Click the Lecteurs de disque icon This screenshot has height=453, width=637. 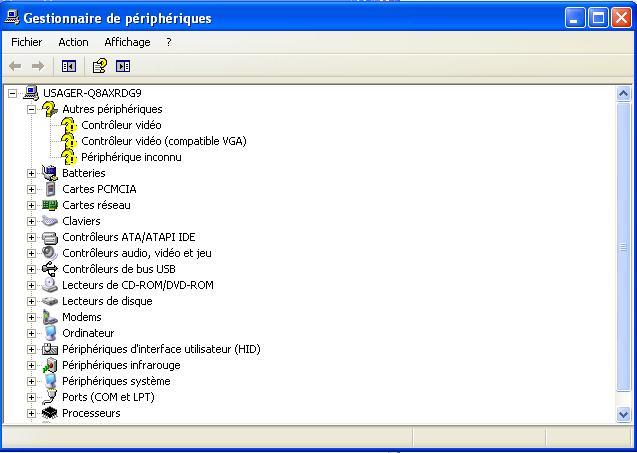50,301
